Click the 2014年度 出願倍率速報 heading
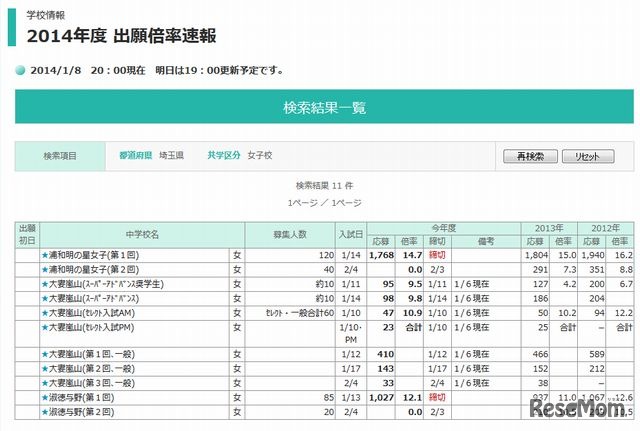Image resolution: width=640 pixels, height=431 pixels. point(121,36)
